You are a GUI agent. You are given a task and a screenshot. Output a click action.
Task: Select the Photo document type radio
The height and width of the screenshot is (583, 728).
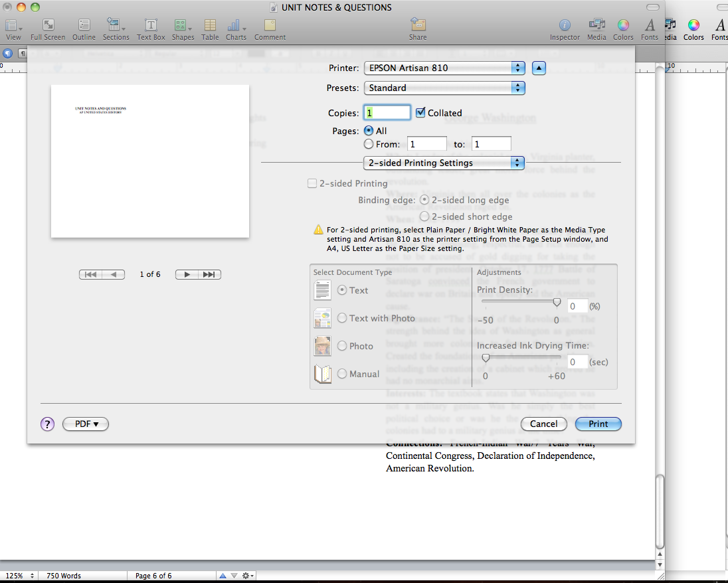(x=342, y=346)
